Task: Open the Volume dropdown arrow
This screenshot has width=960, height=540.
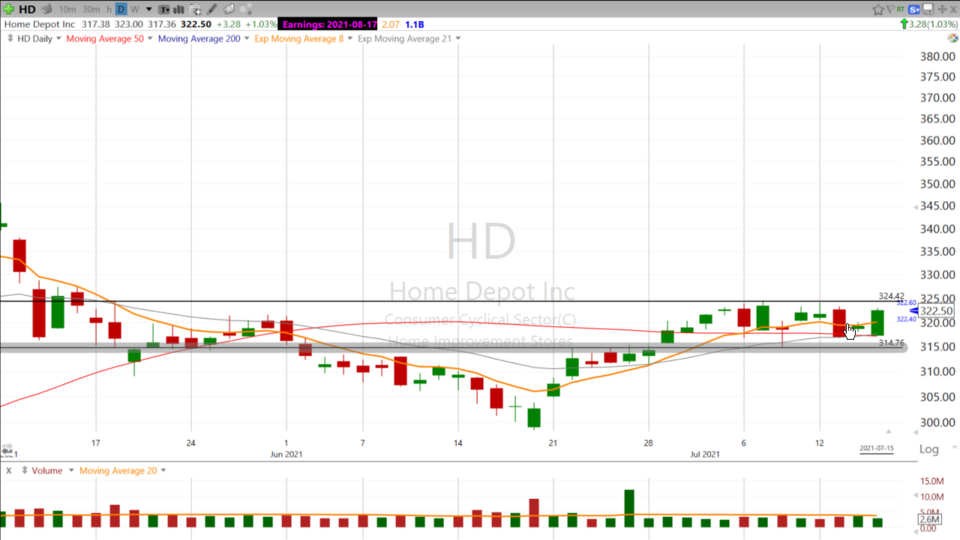Action: (71, 471)
